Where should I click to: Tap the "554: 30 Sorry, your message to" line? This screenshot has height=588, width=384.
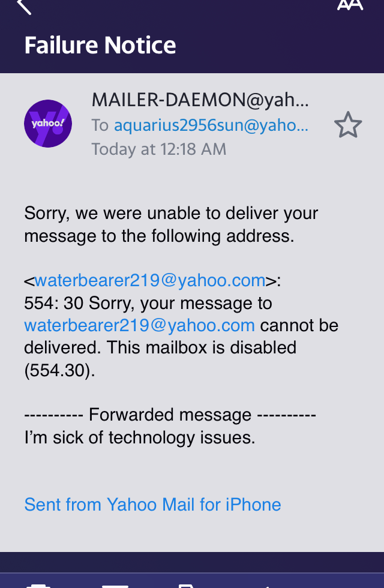click(148, 303)
